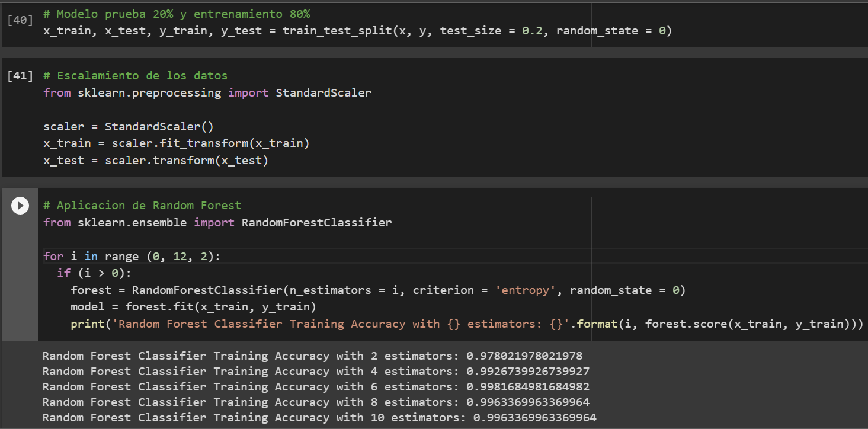
Task: Click the dark gutter of the Random Forest cell
Action: click(20, 267)
